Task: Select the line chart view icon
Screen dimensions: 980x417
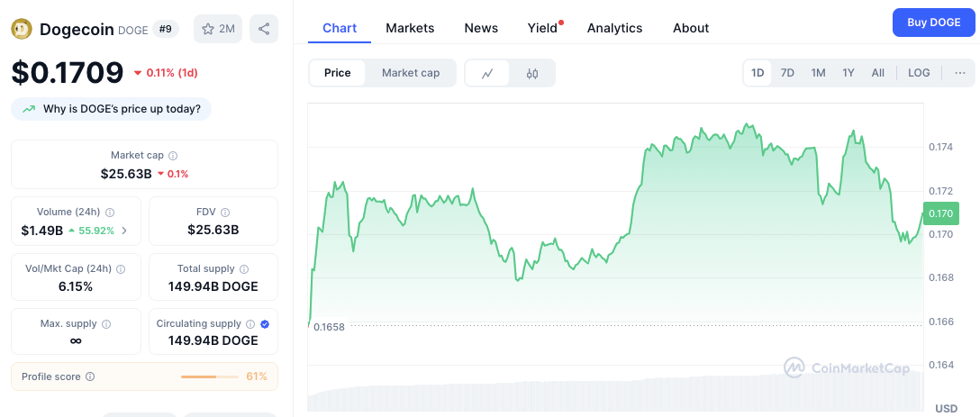Action: tap(487, 73)
